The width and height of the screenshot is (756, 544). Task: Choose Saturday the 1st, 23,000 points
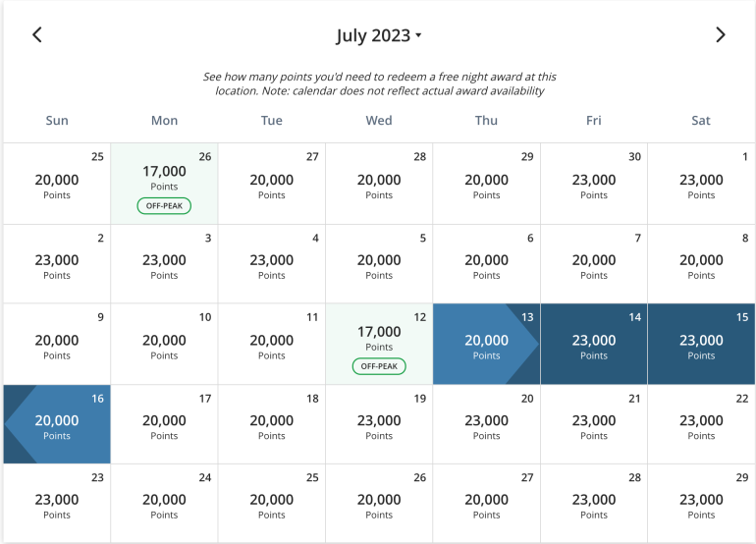point(701,183)
